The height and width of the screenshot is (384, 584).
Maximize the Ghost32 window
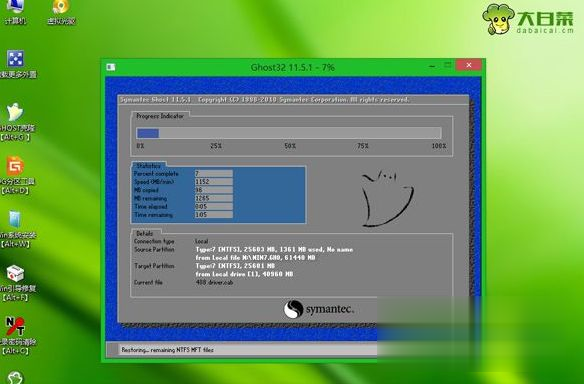(x=448, y=65)
